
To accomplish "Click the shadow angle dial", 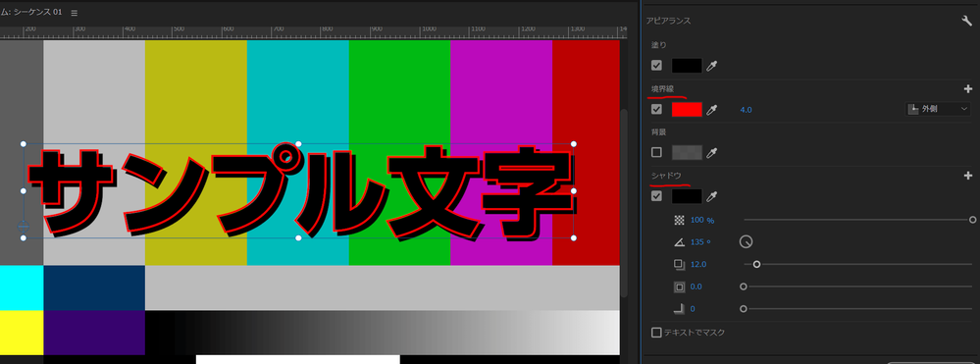I will coord(746,241).
